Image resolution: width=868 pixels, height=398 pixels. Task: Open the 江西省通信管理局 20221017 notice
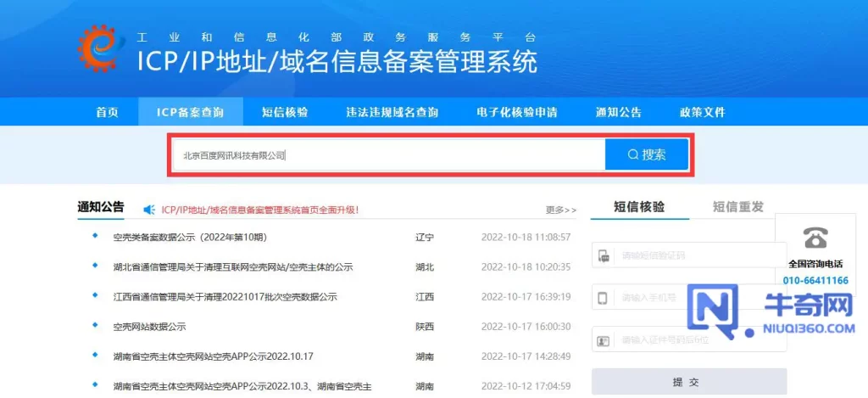(x=225, y=297)
